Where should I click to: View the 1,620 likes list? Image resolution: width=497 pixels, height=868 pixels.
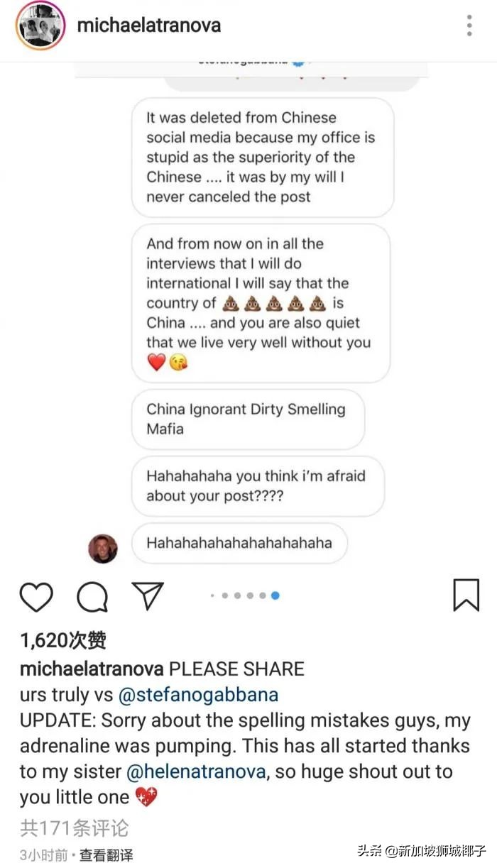pos(63,641)
